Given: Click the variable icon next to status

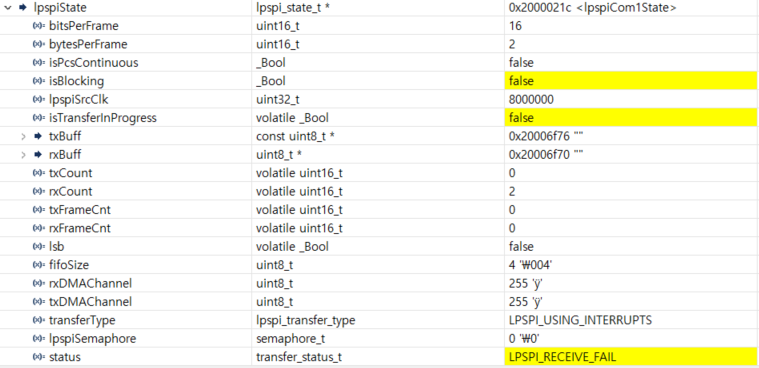Looking at the screenshot, I should click(39, 357).
